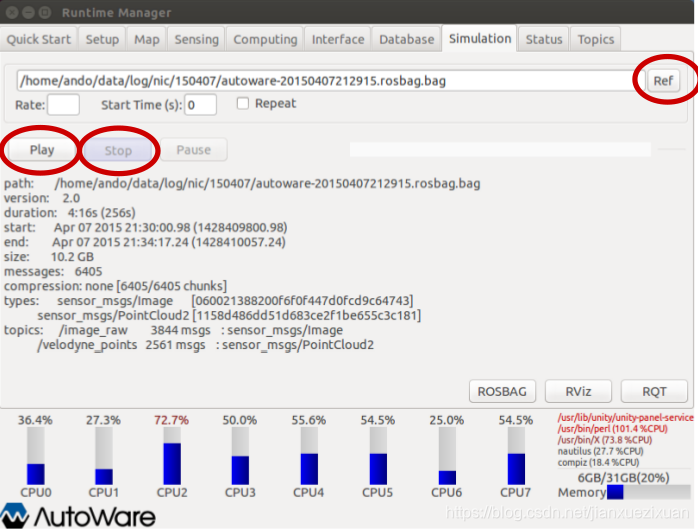
Task: Click the 'nautilus (27.7 %CPU)' process entry
Action: point(601,451)
